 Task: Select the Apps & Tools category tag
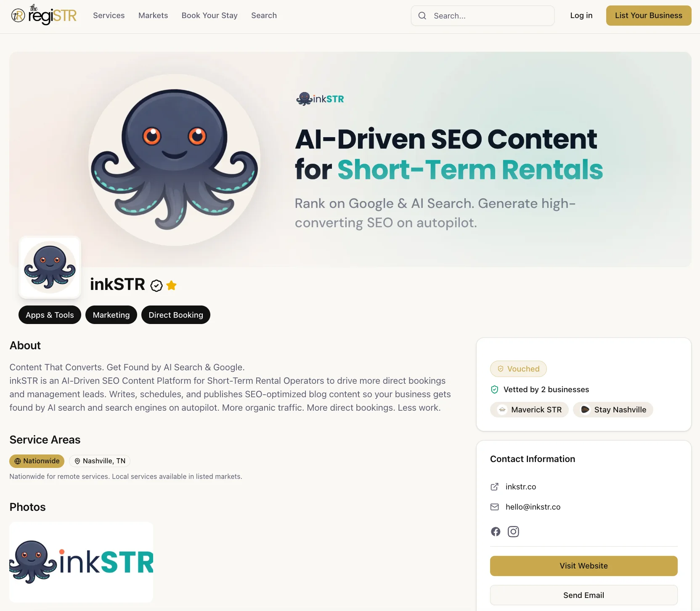(x=50, y=315)
